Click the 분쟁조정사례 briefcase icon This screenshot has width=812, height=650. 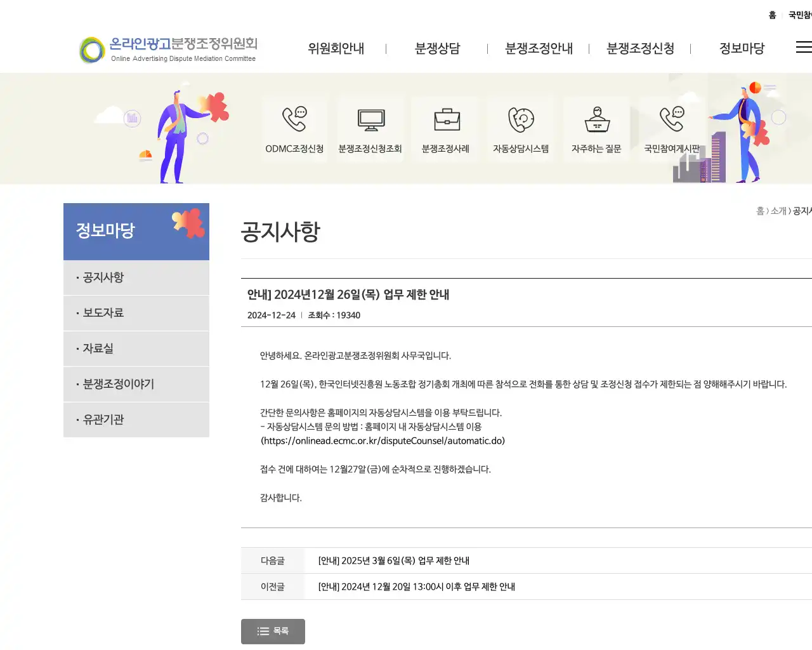[445, 127]
